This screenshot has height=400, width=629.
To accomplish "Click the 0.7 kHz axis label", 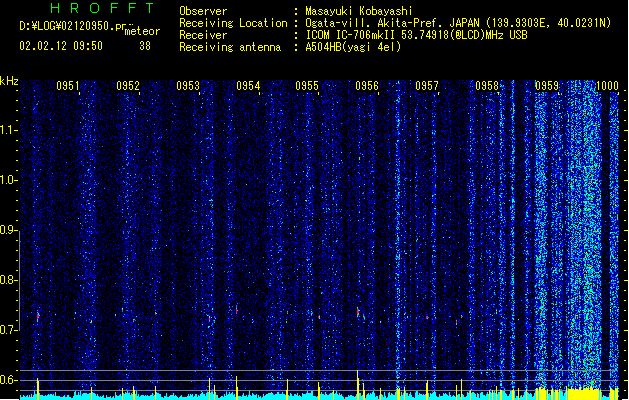I will tap(9, 330).
